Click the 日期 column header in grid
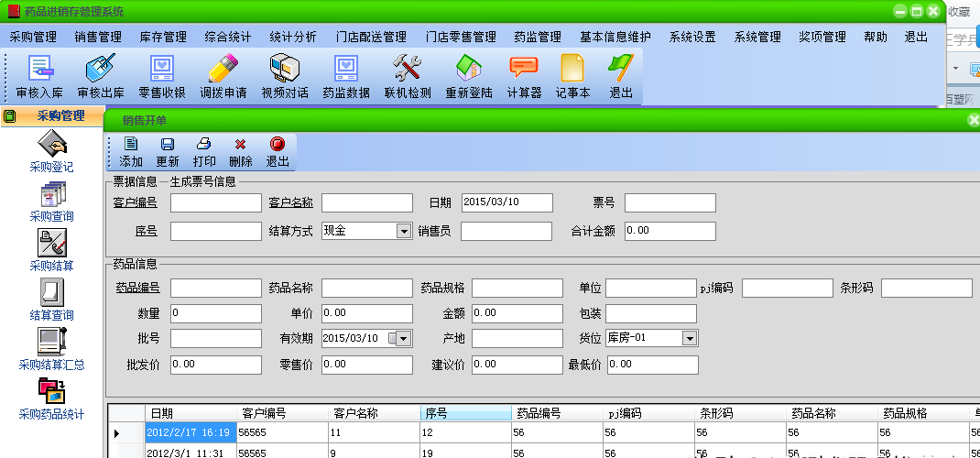Viewport: 980px width, 458px height. pos(191,413)
